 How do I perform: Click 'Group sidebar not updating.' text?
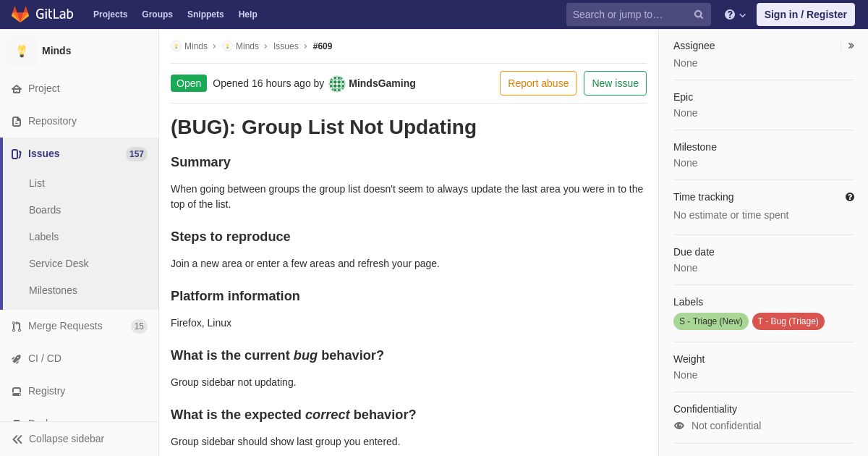(x=234, y=382)
